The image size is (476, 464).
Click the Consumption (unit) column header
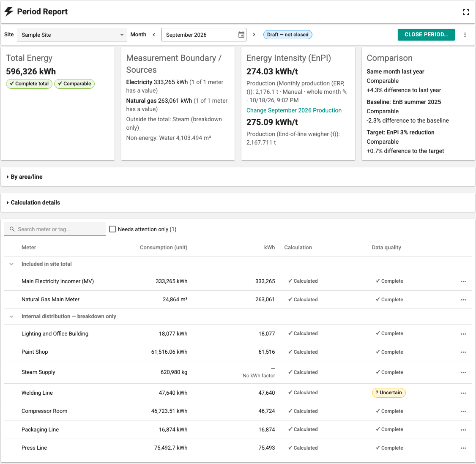[x=163, y=247]
